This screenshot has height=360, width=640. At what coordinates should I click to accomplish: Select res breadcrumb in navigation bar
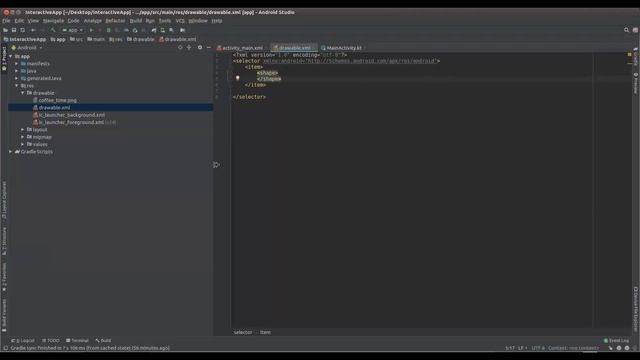116,40
